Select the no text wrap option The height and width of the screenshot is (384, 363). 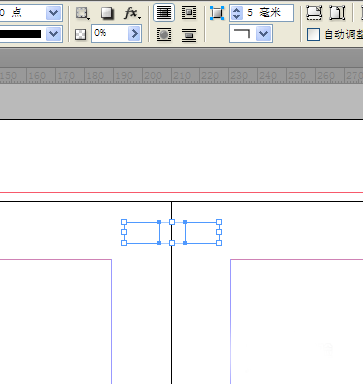pos(164,13)
